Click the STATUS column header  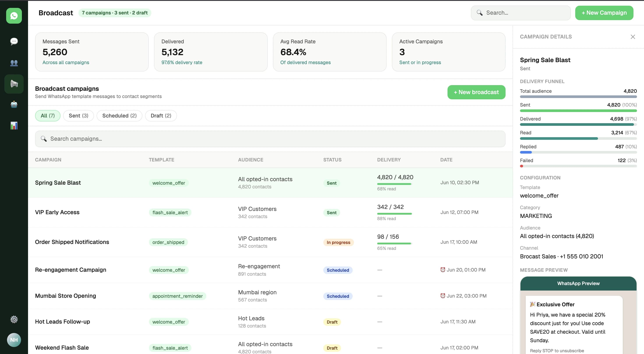[332, 160]
